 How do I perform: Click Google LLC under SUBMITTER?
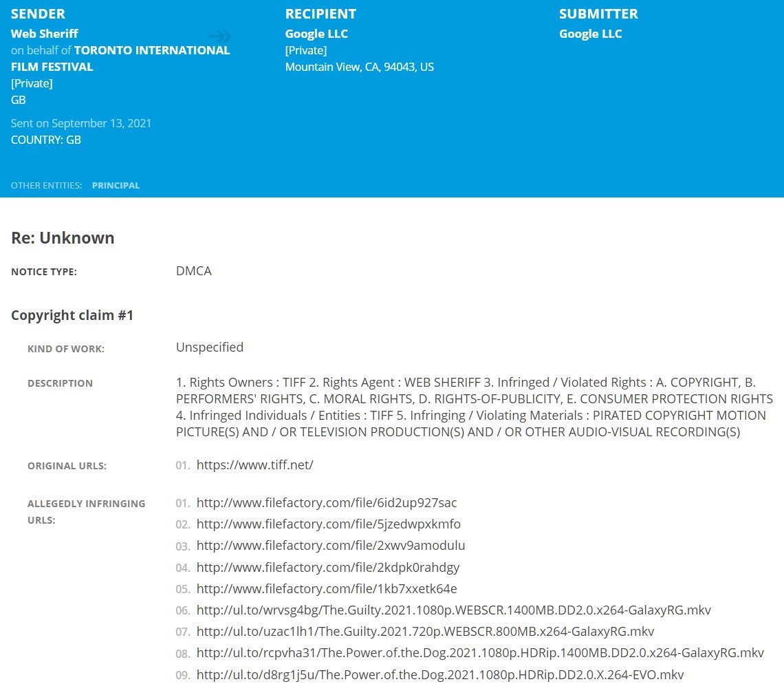pyautogui.click(x=591, y=34)
